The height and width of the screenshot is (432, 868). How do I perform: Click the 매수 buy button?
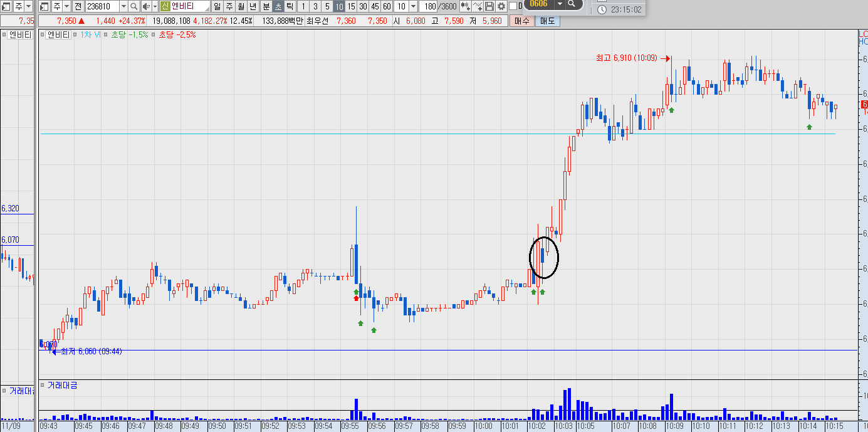pyautogui.click(x=521, y=21)
